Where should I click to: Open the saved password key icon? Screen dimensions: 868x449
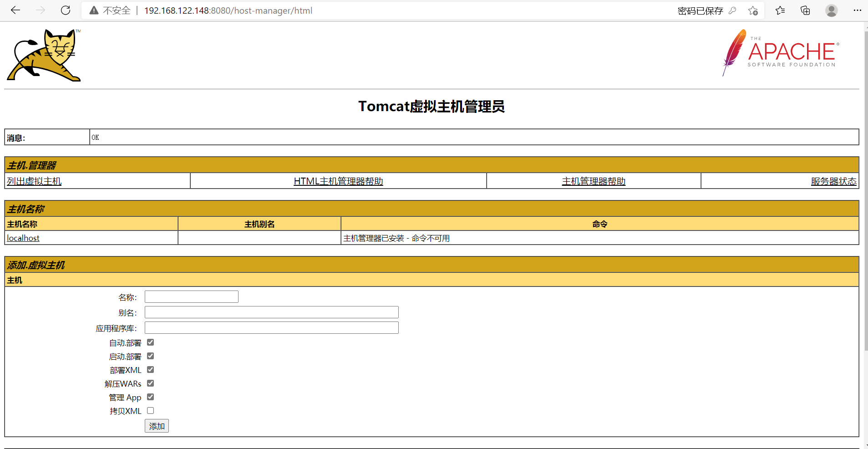pos(732,10)
